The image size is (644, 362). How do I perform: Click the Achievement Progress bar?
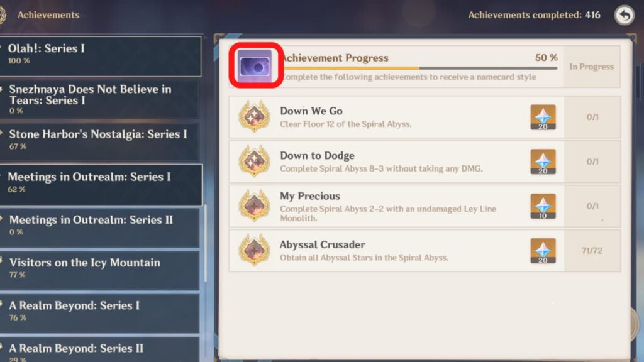tap(419, 68)
